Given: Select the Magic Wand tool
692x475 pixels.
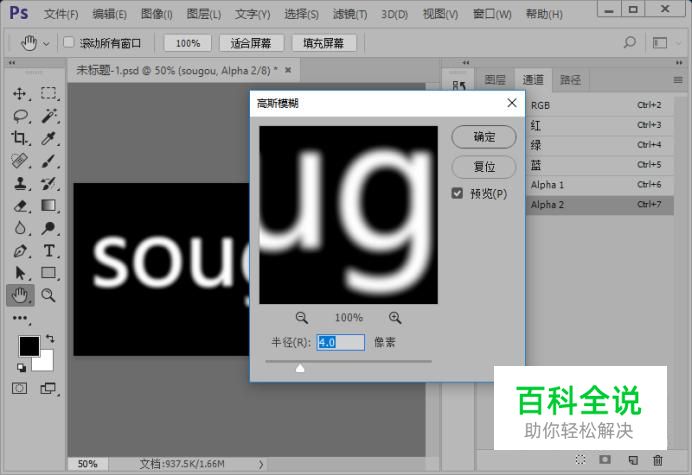Looking at the screenshot, I should pyautogui.click(x=49, y=116).
